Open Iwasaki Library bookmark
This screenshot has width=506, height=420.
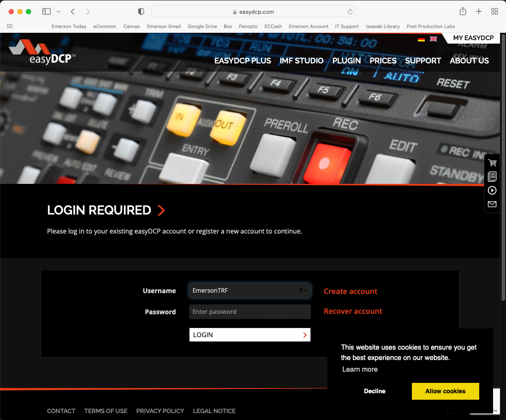(x=383, y=26)
